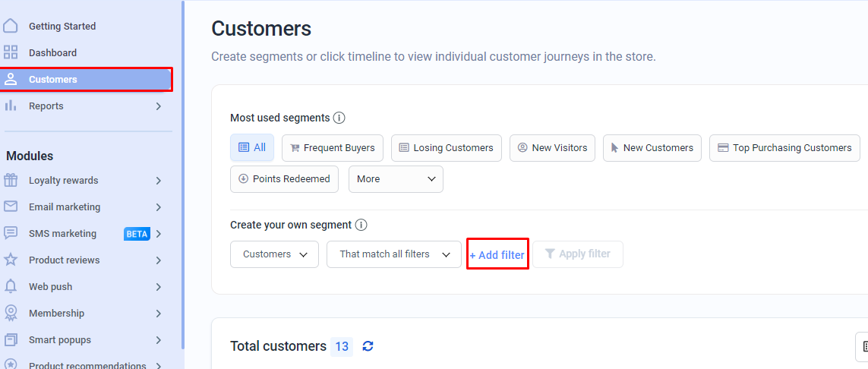
Task: Select the Customers sidebar item
Action: tap(87, 80)
